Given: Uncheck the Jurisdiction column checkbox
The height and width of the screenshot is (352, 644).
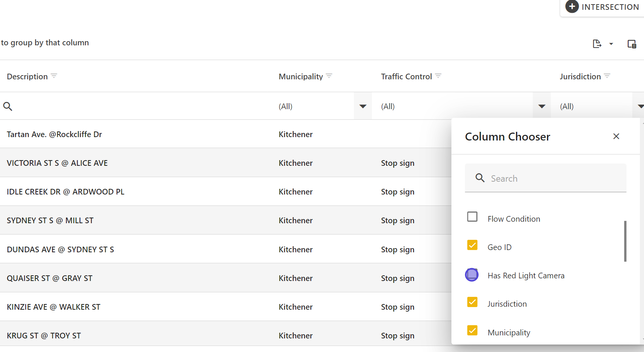Looking at the screenshot, I should tap(472, 302).
